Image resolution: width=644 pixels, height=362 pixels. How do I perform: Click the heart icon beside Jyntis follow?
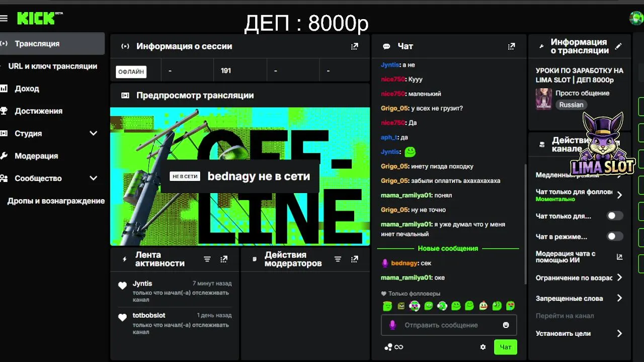[x=122, y=286]
